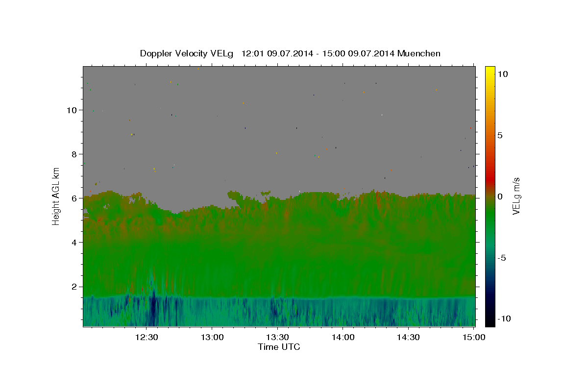Click the teal melting-layer band at 1.5 km

[x=279, y=297]
